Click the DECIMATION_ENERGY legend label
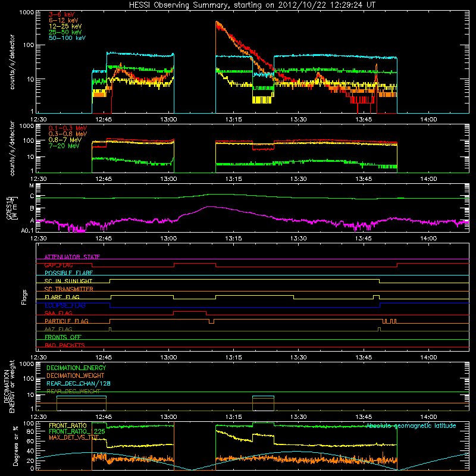 coord(76,368)
